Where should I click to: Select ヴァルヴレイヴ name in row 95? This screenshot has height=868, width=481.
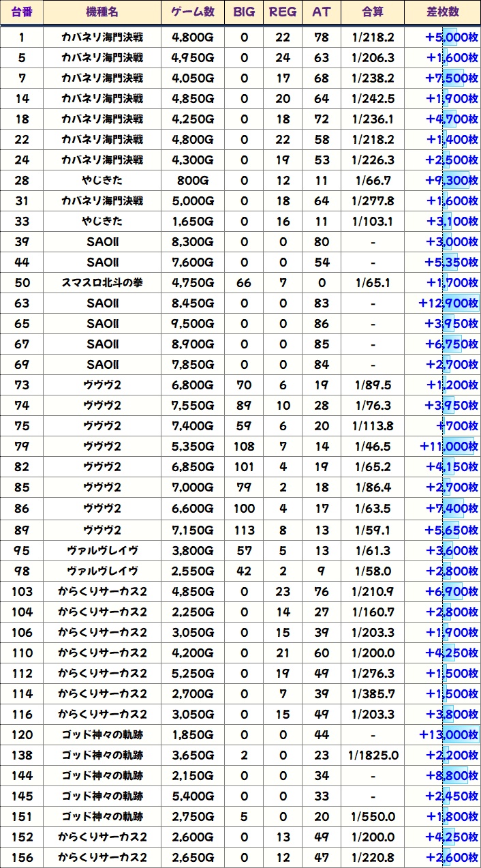102,550
